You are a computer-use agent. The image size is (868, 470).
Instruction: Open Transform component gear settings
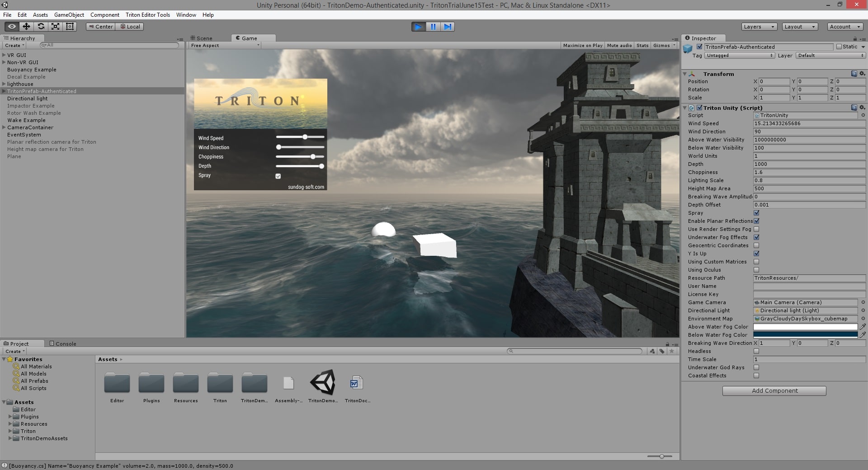click(862, 74)
